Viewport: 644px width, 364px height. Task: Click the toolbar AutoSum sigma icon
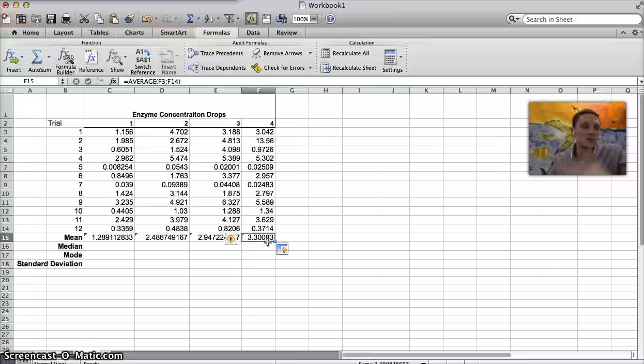pyautogui.click(x=190, y=19)
